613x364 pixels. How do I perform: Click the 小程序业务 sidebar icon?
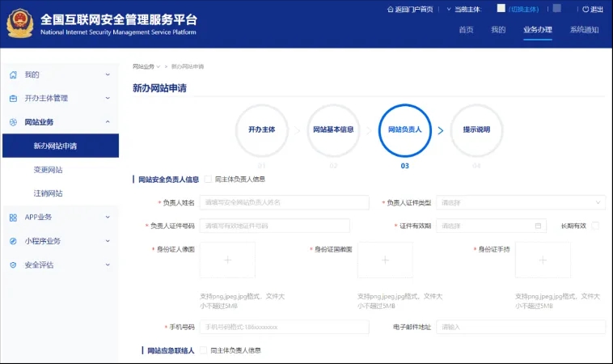[x=13, y=241]
